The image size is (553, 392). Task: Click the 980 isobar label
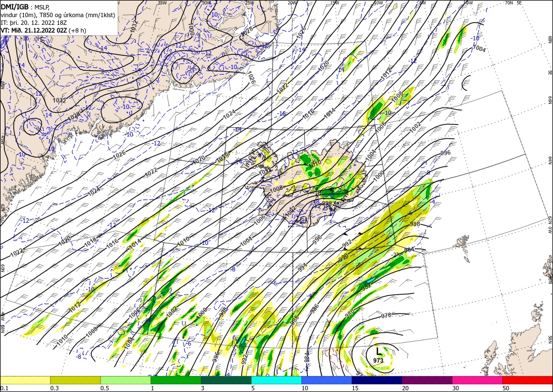349,313
